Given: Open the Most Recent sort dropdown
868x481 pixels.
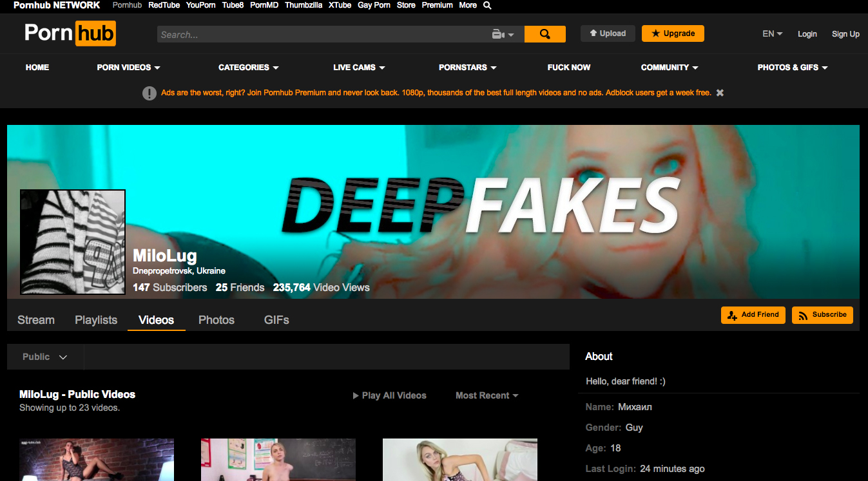Looking at the screenshot, I should (487, 395).
